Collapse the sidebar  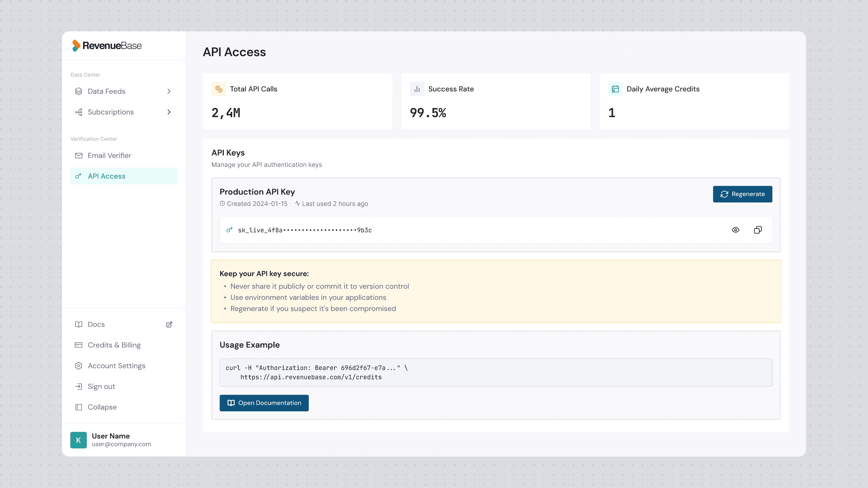click(x=102, y=407)
